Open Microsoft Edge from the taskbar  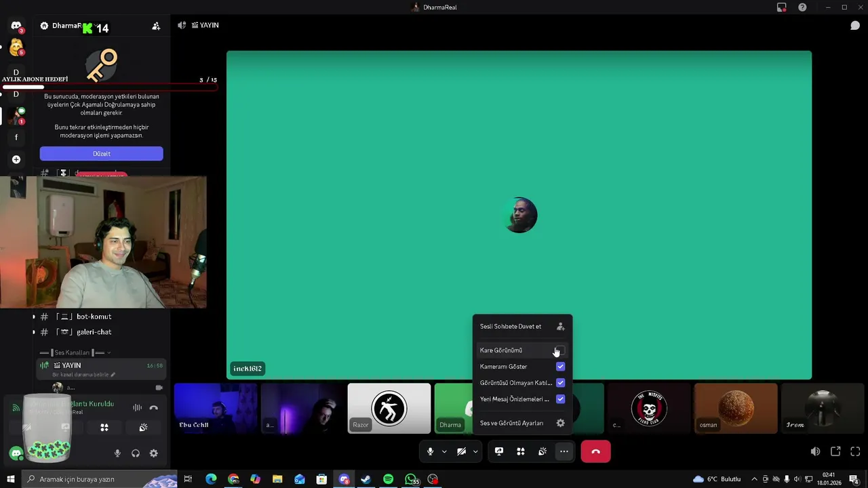click(x=211, y=479)
